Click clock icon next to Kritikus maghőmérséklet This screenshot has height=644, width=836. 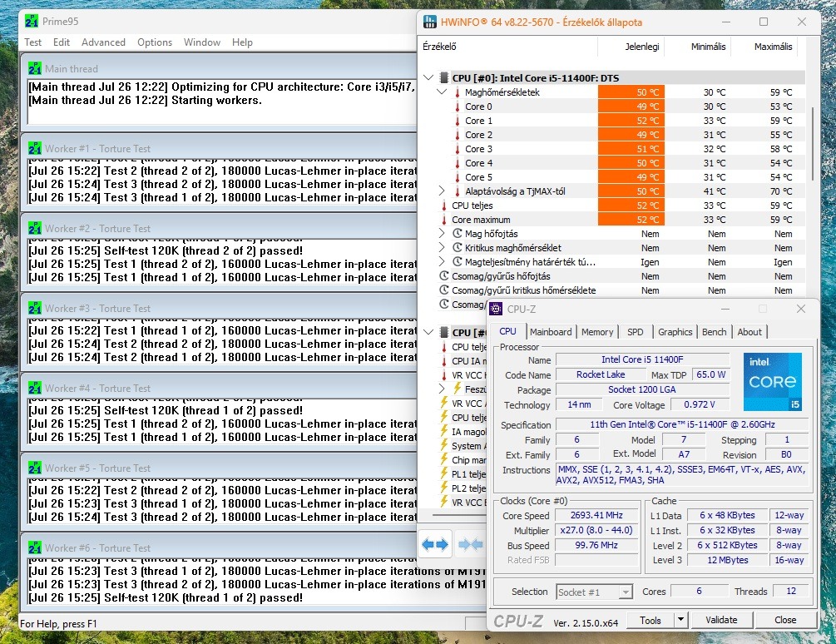tap(457, 247)
